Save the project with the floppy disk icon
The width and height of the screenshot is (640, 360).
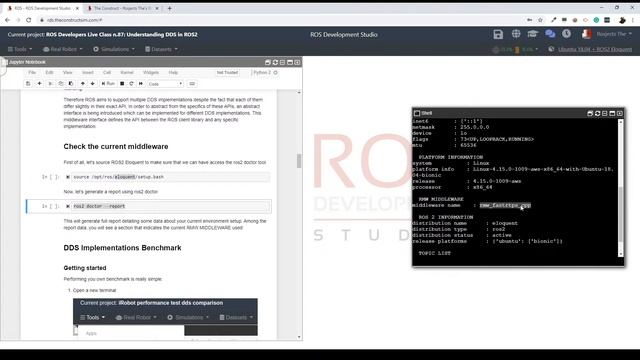498,34
